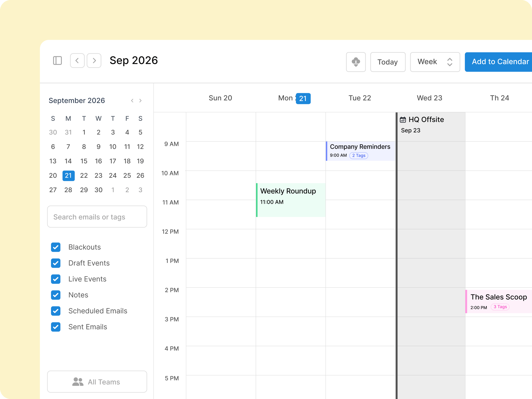Uncheck Scheduled Emails visibility
532x399 pixels.
[56, 311]
